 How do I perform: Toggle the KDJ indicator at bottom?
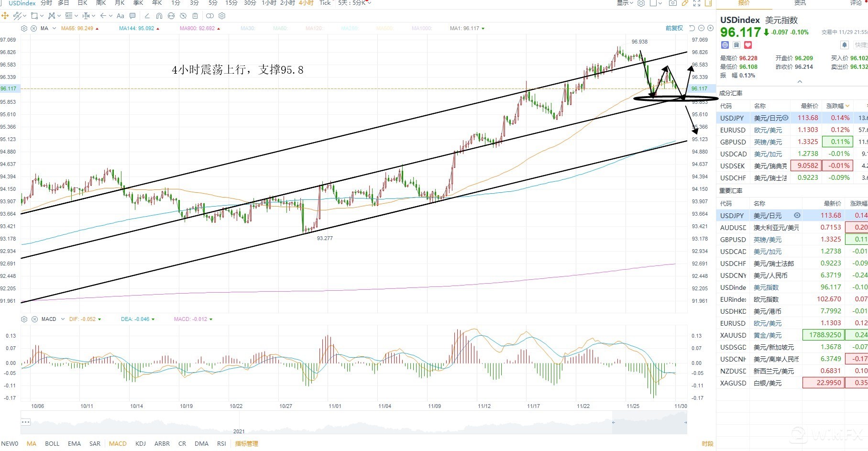pyautogui.click(x=141, y=444)
